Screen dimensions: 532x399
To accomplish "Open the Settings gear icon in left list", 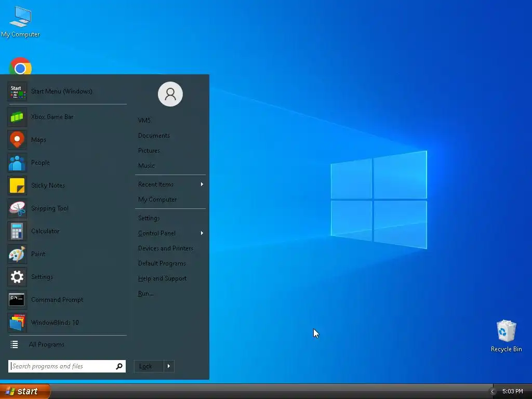I will click(x=17, y=277).
